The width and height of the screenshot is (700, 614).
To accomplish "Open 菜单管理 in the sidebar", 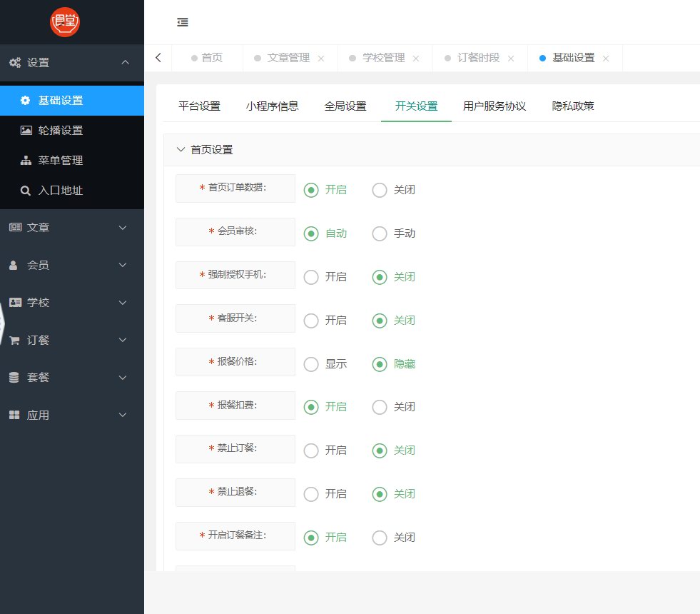I will click(x=72, y=161).
